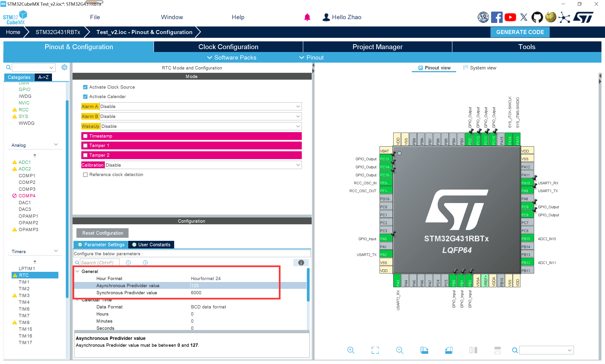Image resolution: width=605 pixels, height=364 pixels.
Task: Click the fit-to-view frame icon
Action: pos(375,350)
